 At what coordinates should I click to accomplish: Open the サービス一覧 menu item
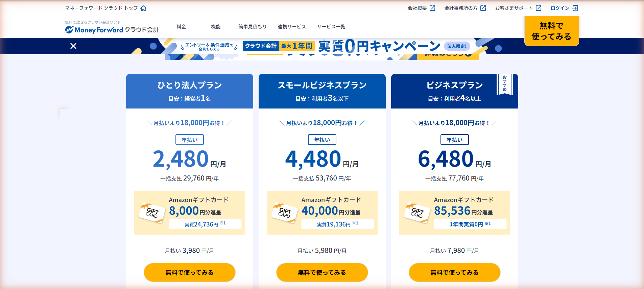coord(331,27)
